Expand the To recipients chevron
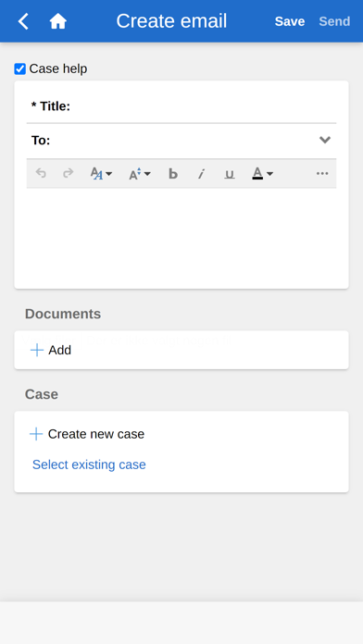363x644 pixels. click(x=325, y=140)
